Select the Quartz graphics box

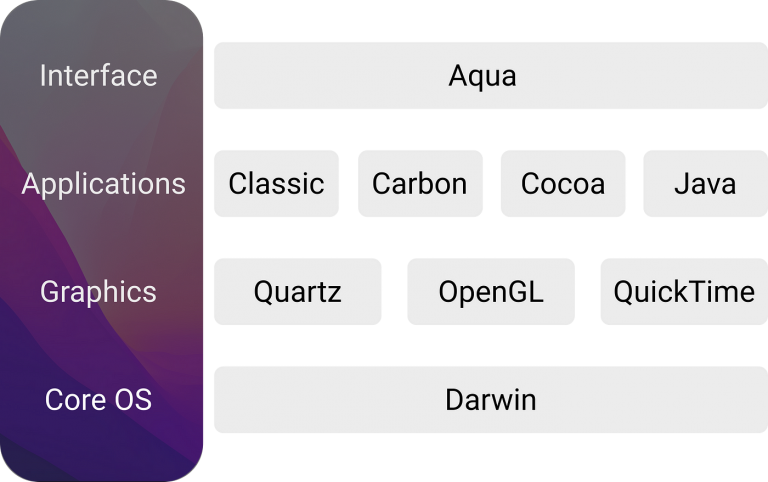pyautogui.click(x=298, y=291)
